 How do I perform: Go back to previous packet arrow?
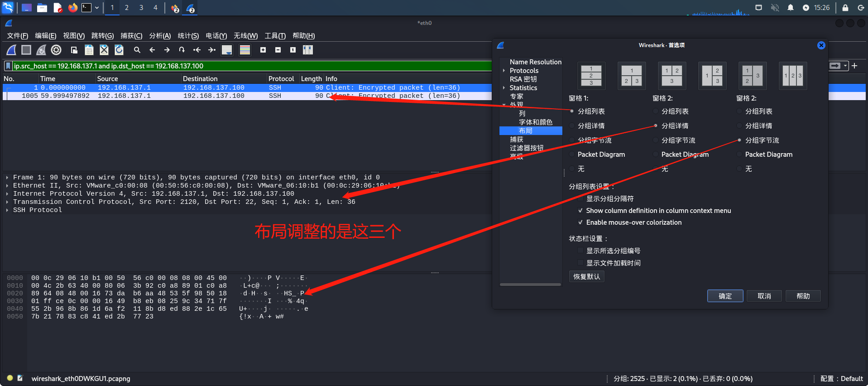[x=152, y=50]
